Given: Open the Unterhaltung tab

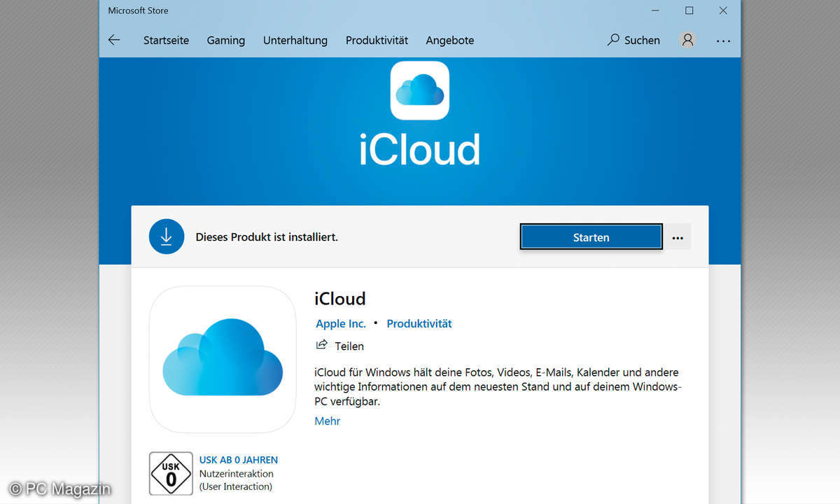Looking at the screenshot, I should [295, 41].
